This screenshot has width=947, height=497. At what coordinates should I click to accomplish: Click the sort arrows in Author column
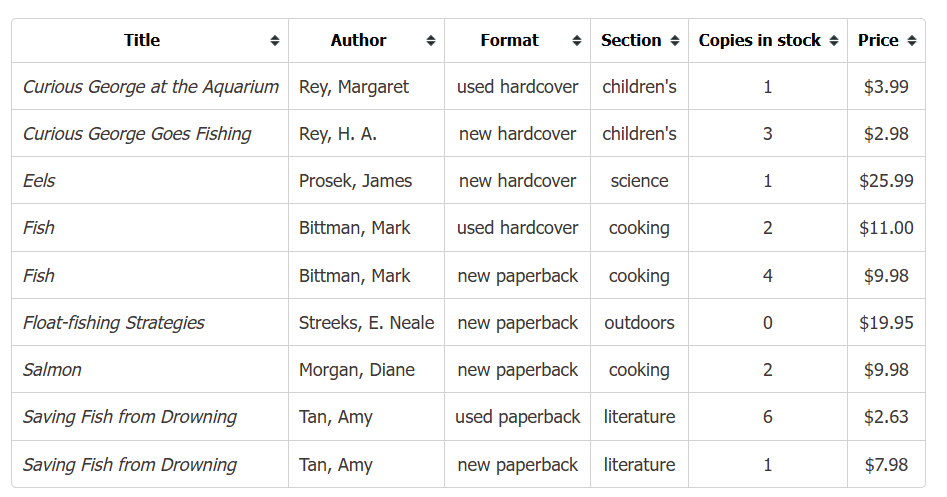[431, 41]
